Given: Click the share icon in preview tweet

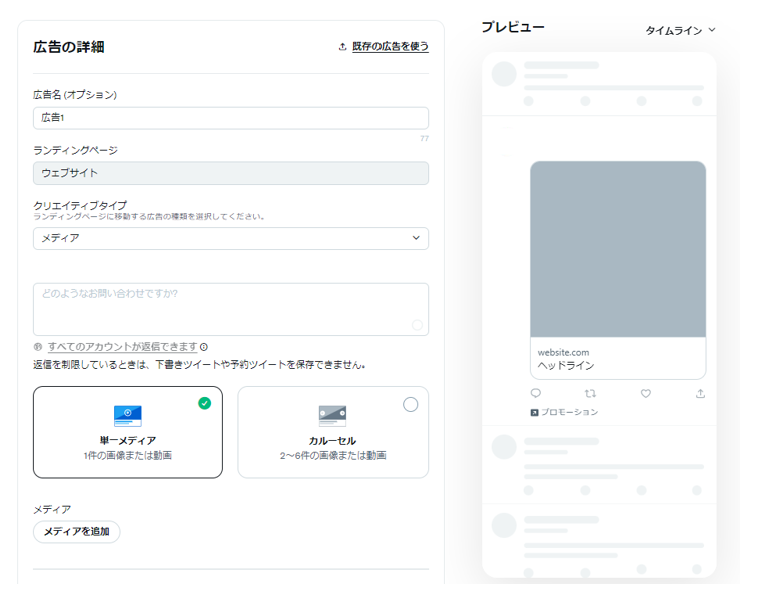Looking at the screenshot, I should [x=700, y=394].
